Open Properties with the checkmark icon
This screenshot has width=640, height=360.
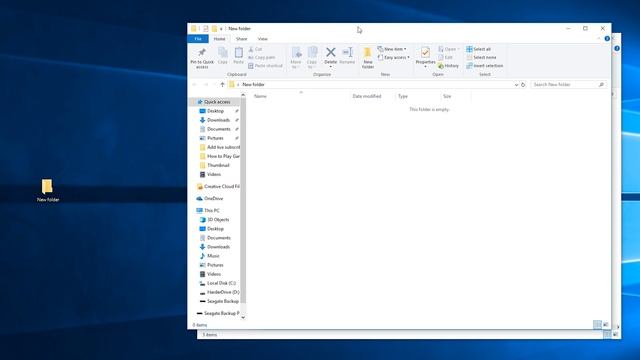pyautogui.click(x=425, y=52)
